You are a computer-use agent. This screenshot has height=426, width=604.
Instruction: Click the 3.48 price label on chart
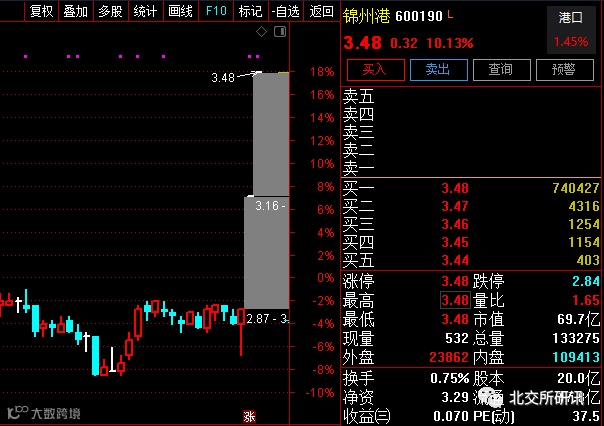(x=223, y=78)
